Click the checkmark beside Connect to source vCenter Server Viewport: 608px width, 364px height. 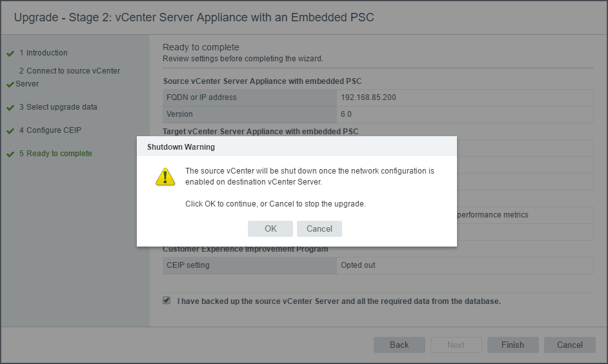(10, 85)
